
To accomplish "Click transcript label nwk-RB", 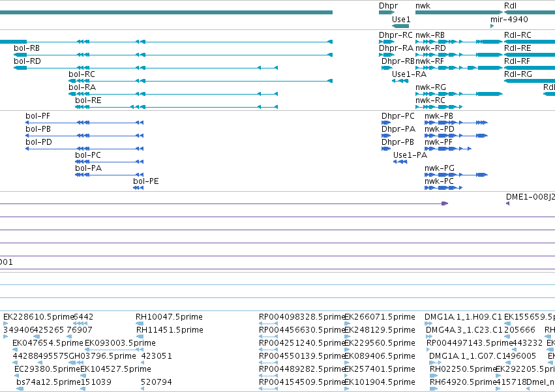I will [430, 35].
